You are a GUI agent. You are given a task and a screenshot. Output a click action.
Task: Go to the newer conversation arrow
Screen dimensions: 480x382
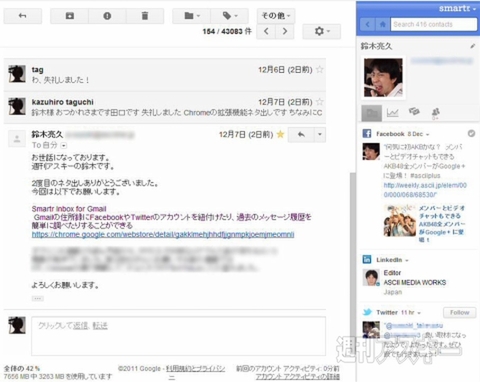tap(266, 31)
